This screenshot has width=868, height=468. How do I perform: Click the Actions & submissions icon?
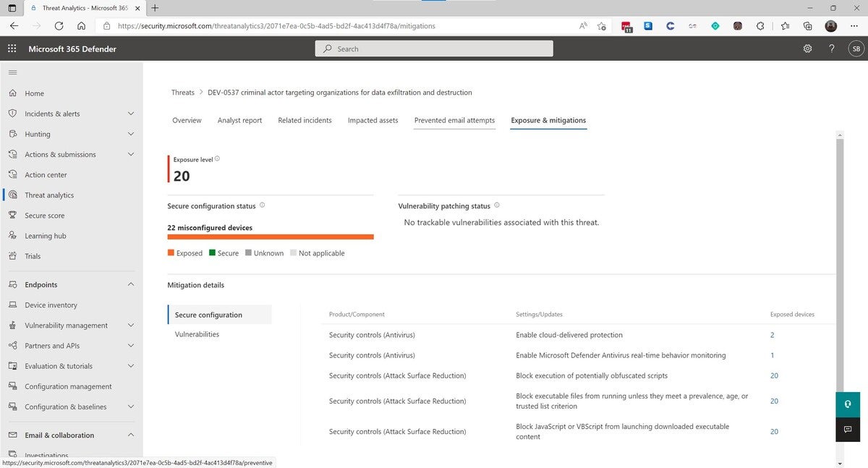[12, 154]
